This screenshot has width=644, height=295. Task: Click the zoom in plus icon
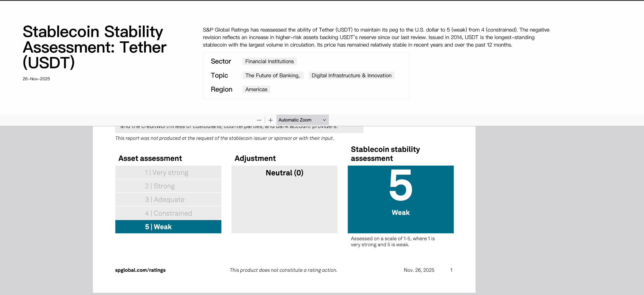270,120
